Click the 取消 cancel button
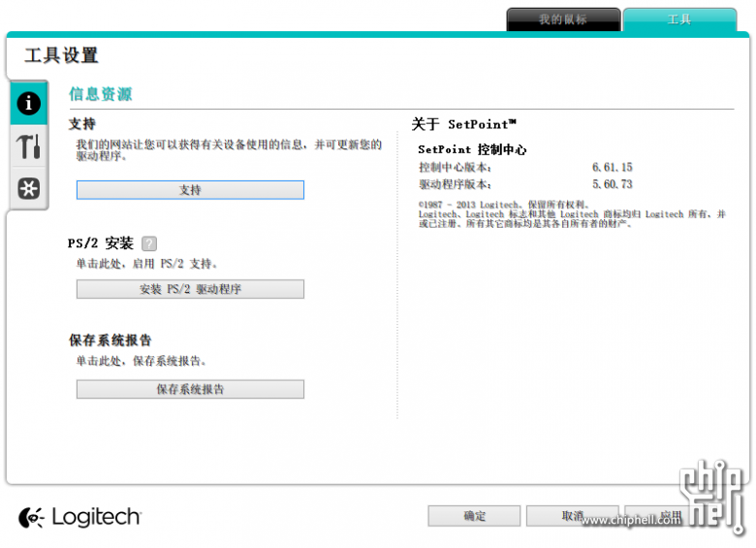Image resolution: width=756 pixels, height=548 pixels. pyautogui.click(x=572, y=516)
